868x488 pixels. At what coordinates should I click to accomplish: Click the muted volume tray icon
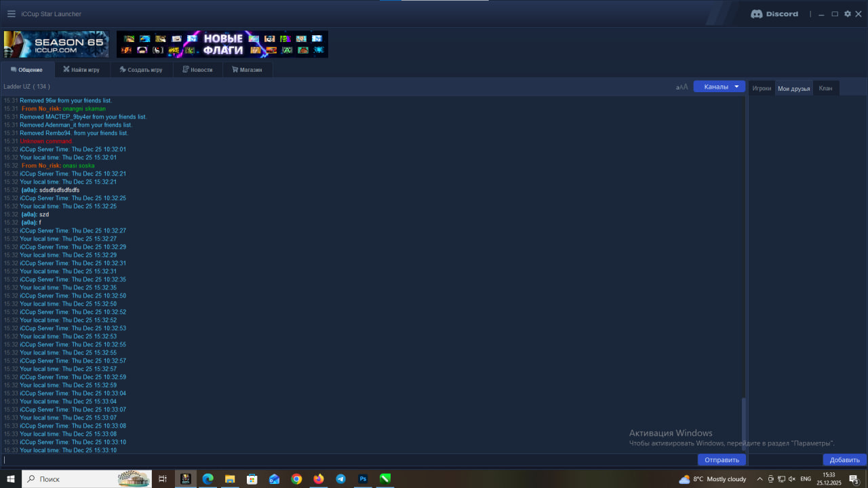click(792, 479)
